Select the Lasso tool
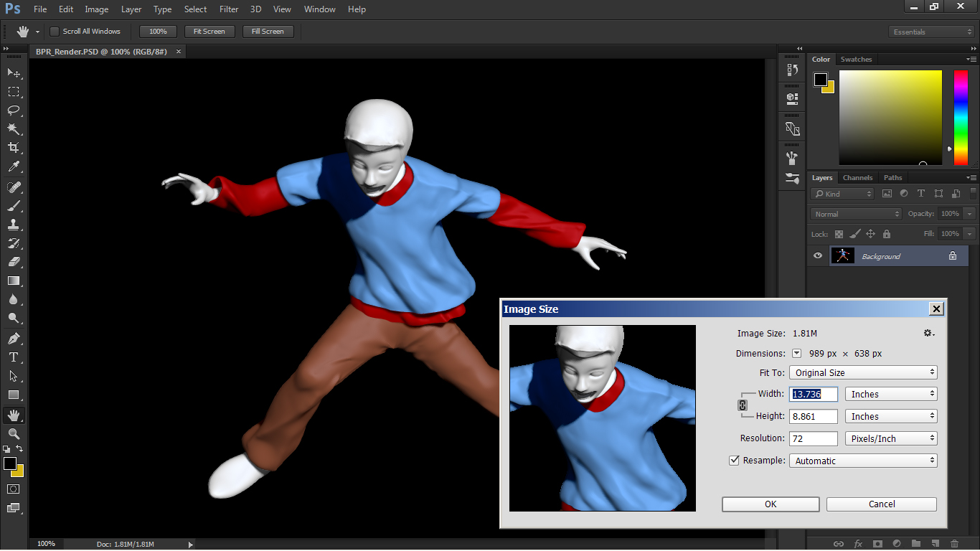The image size is (980, 551). 13,110
